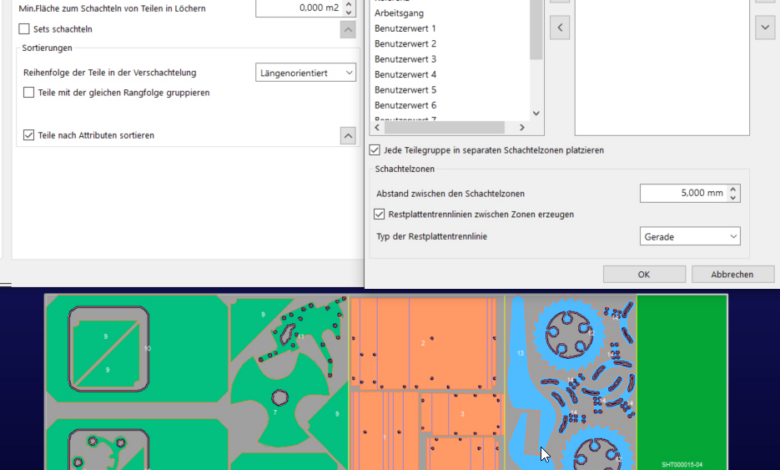Click the Abstand 5,000 mm input field

click(684, 193)
